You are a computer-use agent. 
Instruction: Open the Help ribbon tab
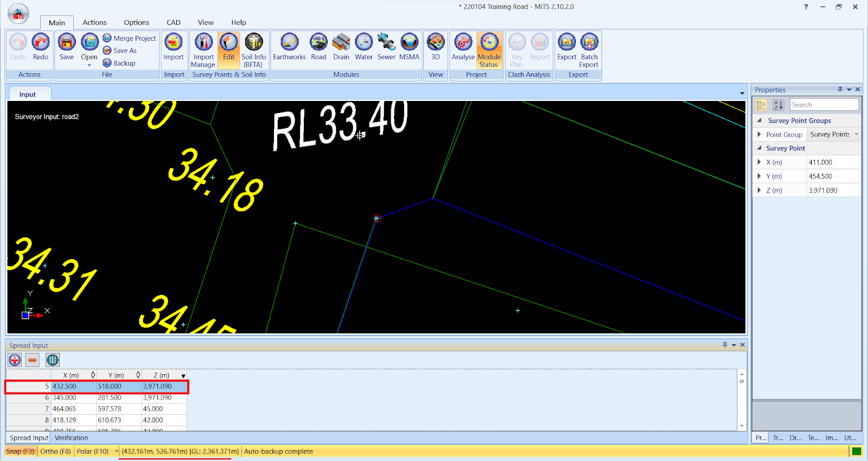point(239,22)
